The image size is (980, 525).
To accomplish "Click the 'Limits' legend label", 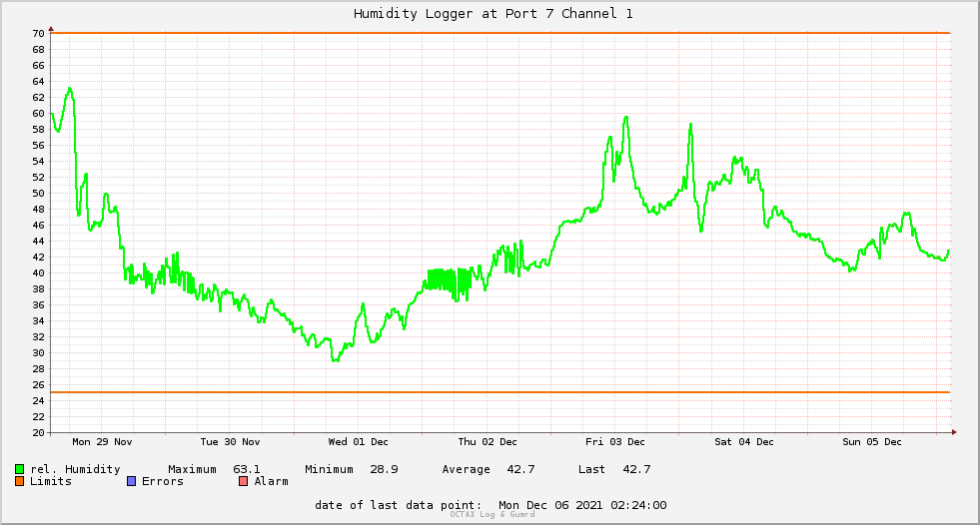I will pos(51,481).
